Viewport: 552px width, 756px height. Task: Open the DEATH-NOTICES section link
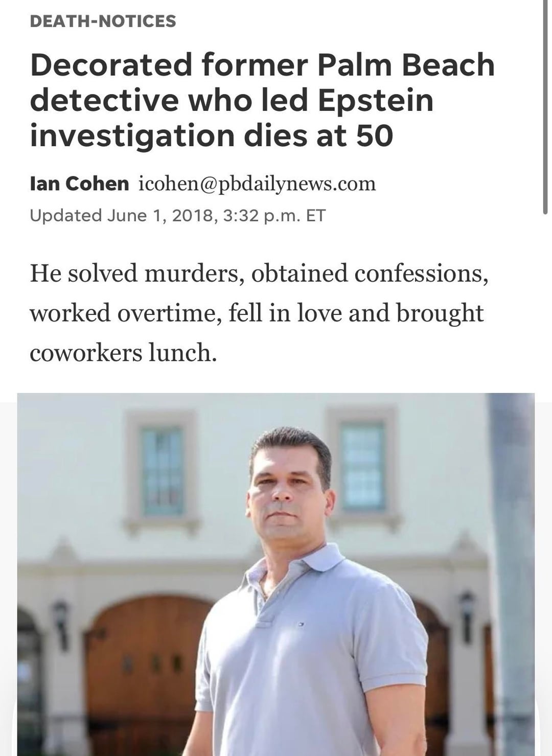coord(103,21)
